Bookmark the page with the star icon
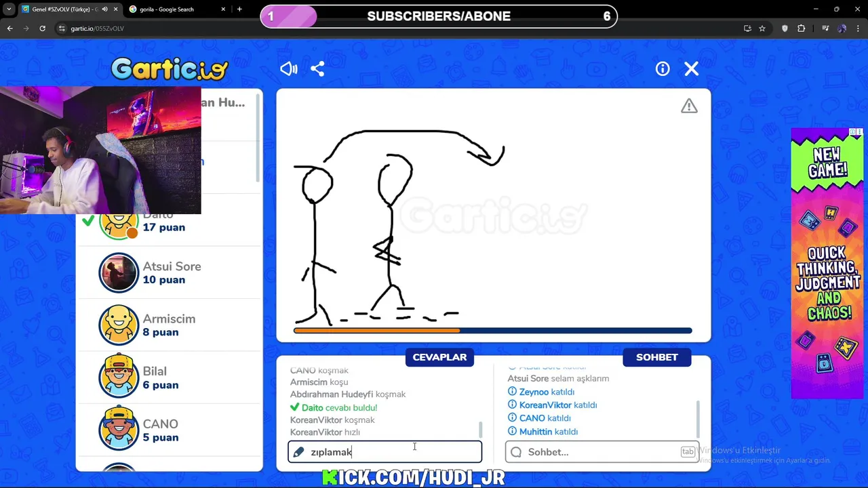 pyautogui.click(x=762, y=28)
